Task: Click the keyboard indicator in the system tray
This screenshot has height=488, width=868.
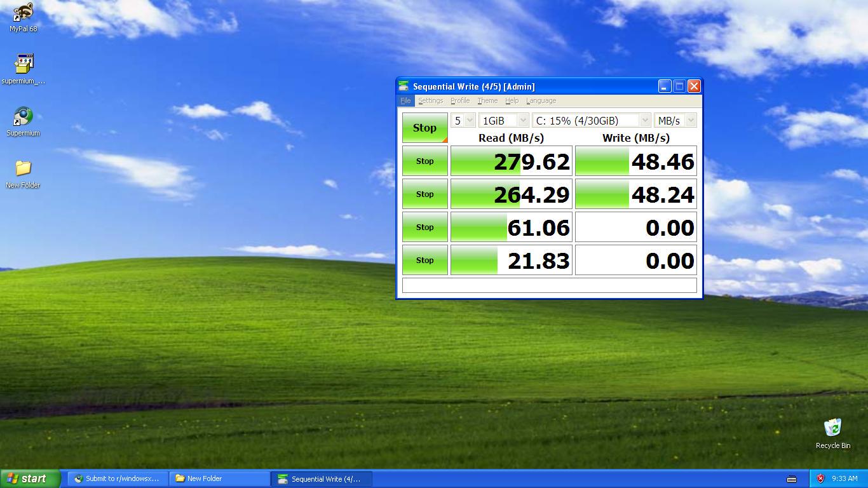Action: click(x=792, y=478)
